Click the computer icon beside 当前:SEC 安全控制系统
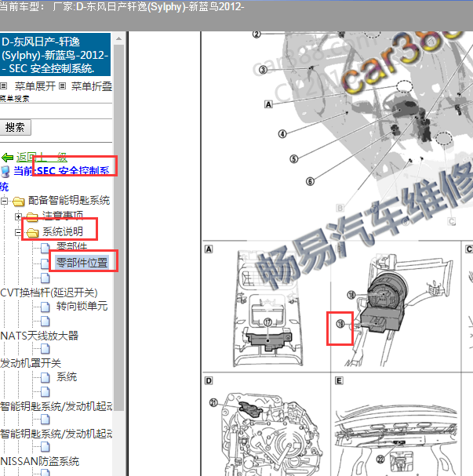 coord(5,172)
